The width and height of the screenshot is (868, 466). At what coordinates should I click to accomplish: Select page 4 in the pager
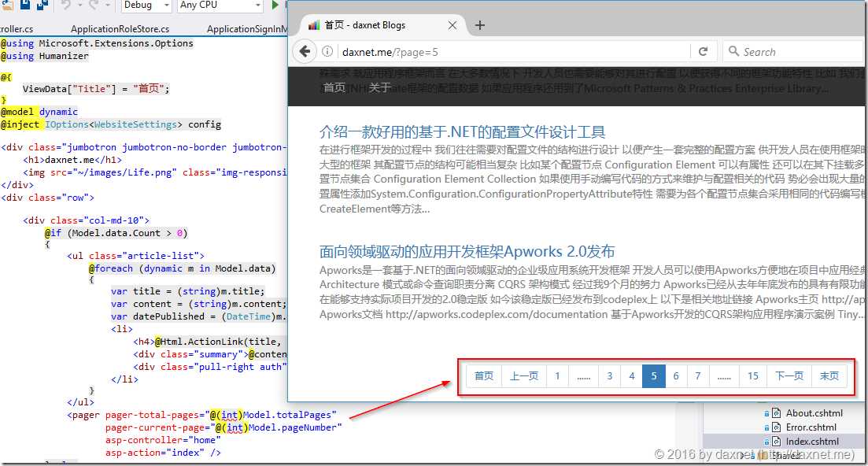(x=632, y=375)
